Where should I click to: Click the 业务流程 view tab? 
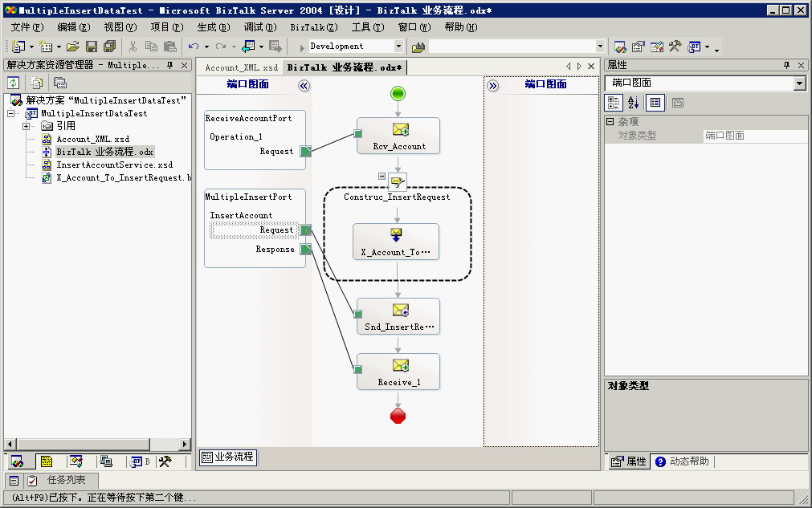[x=228, y=457]
